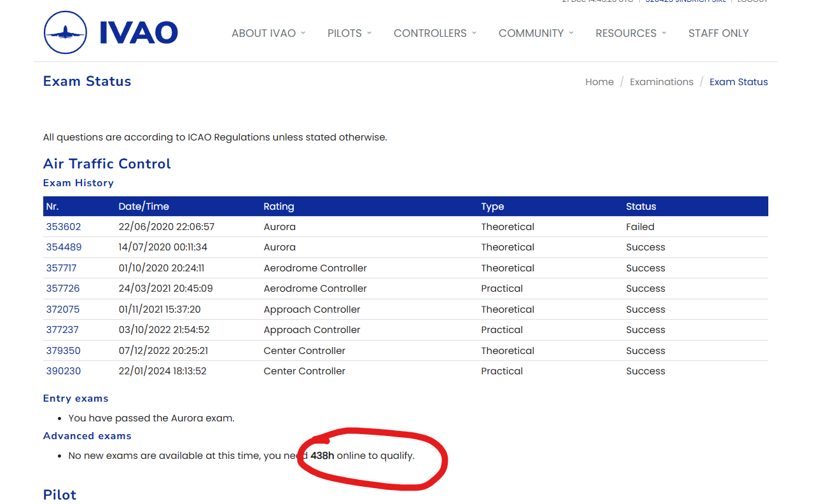Image resolution: width=823 pixels, height=504 pixels.
Task: Click the Date/Time column header
Action: 144,207
